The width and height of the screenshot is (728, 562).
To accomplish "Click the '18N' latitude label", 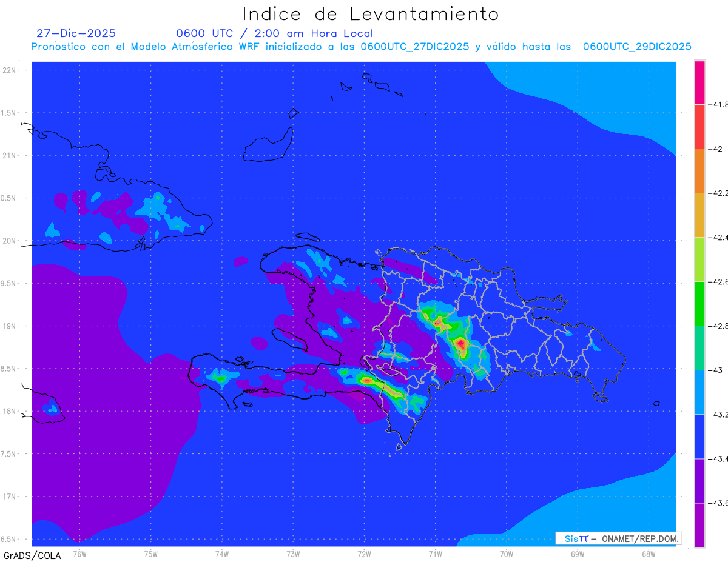I will point(10,412).
